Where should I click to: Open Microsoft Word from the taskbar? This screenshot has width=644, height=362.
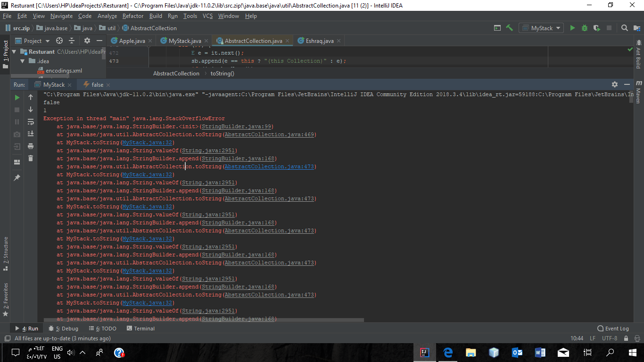(x=540, y=352)
